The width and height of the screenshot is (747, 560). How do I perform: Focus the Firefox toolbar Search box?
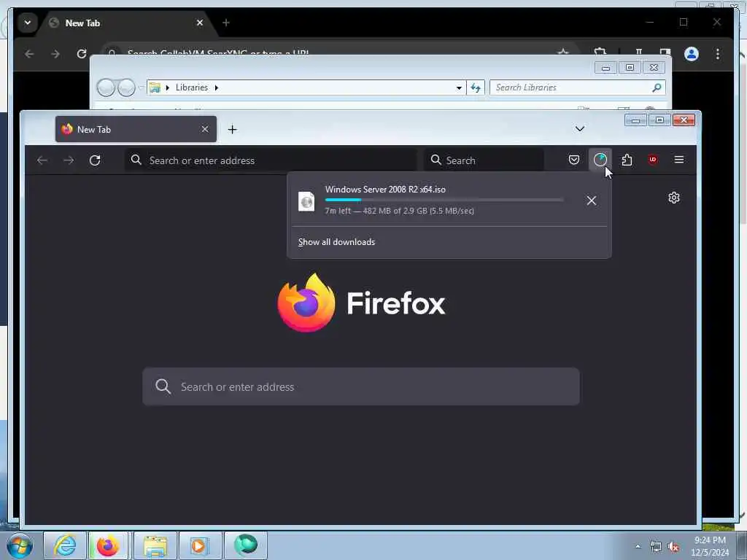(484, 160)
